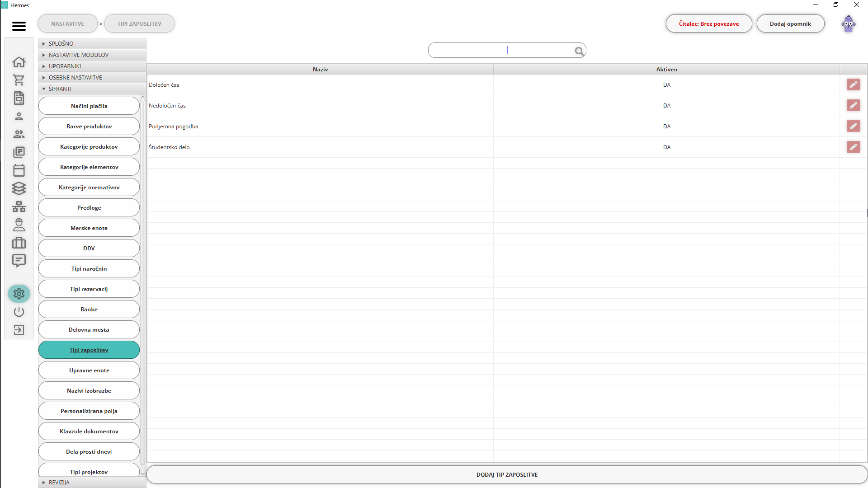Select the Podjemna pogodba name cell

pos(320,126)
